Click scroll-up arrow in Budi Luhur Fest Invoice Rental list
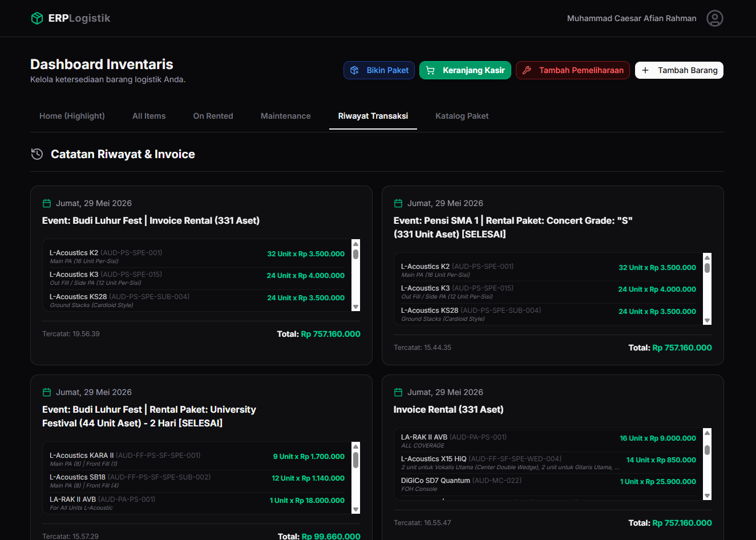Screen dimensions: 756x540 355,244
